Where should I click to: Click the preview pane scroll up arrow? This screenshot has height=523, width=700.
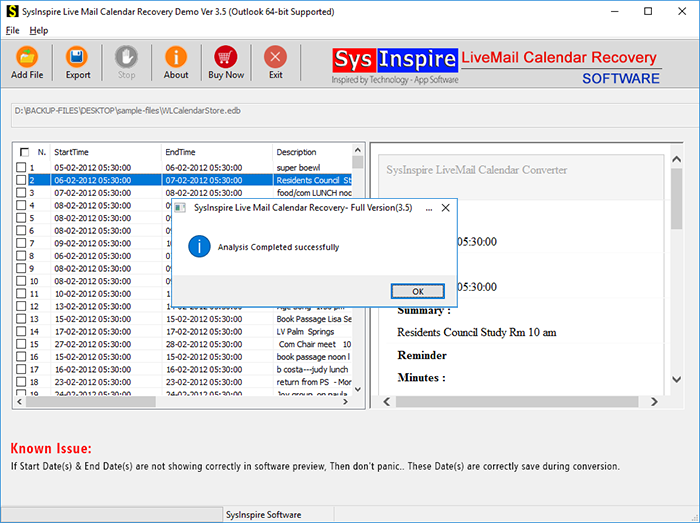tap(676, 159)
